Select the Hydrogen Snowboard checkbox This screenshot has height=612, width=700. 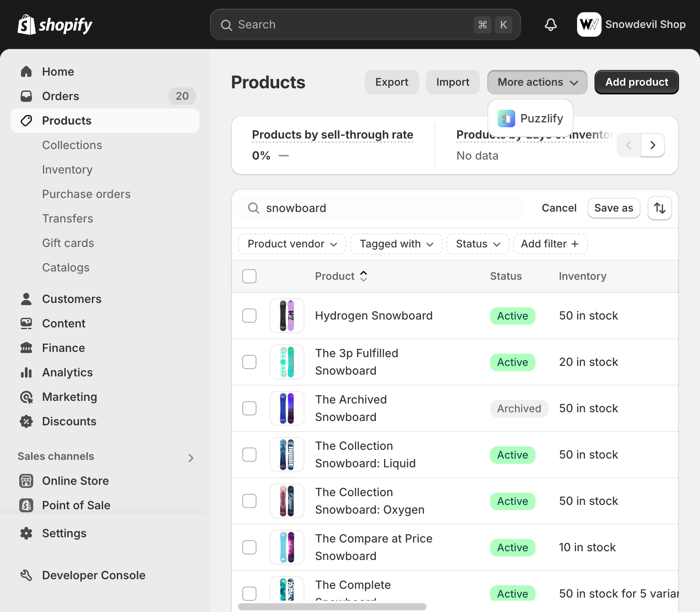click(249, 316)
